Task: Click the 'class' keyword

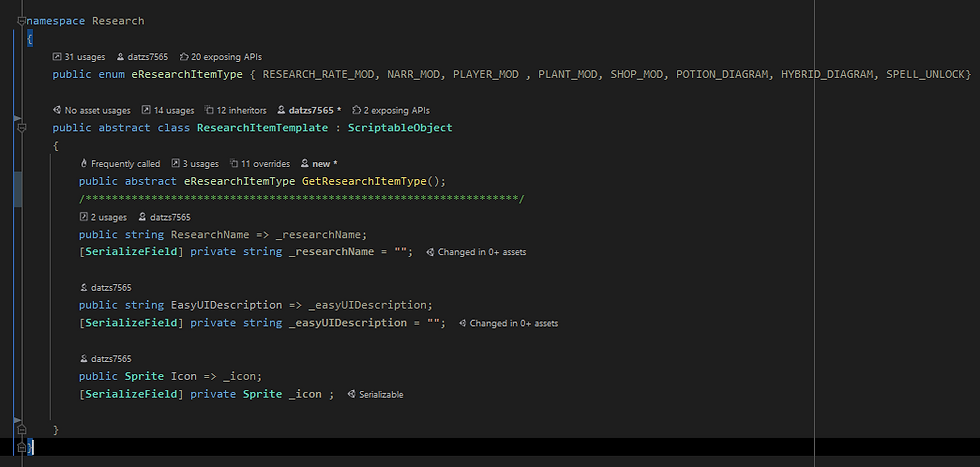Action: coord(174,128)
